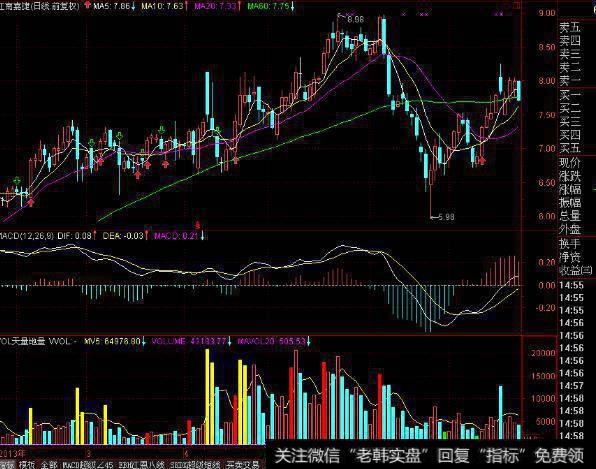This screenshot has height=469, width=596.
Task: Click the cyan arrow after the MA60 value
Action: tap(293, 6)
